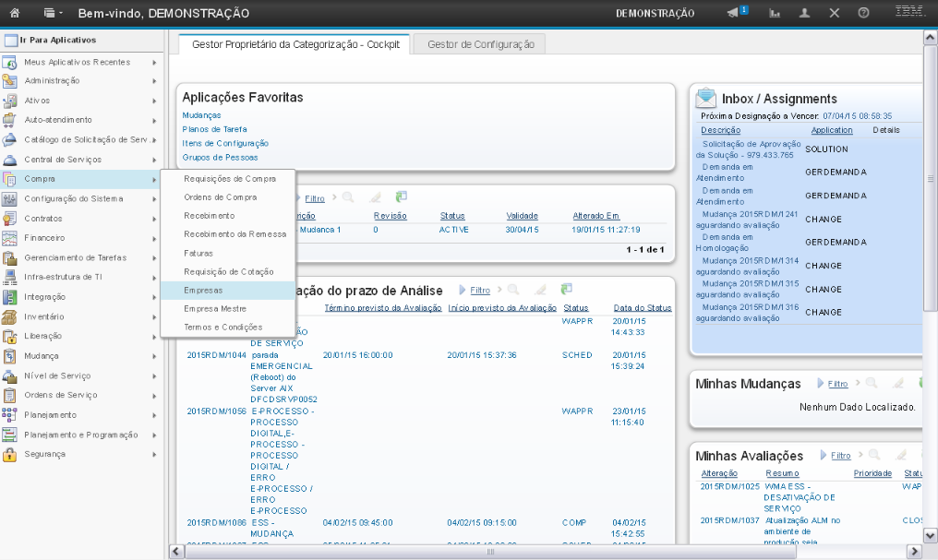Image resolution: width=938 pixels, height=560 pixels.
Task: Sort by the Validade column header
Action: coord(522,215)
